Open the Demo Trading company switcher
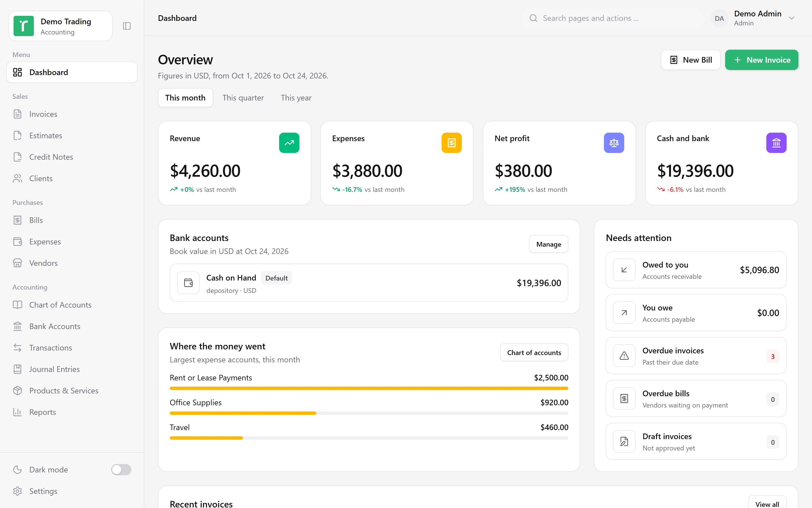 tap(61, 26)
